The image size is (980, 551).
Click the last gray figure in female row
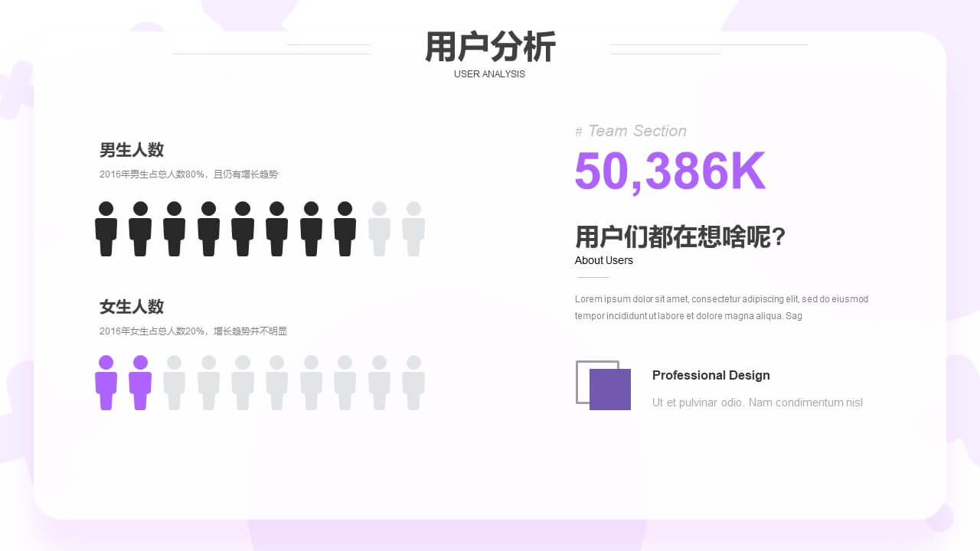(x=413, y=383)
